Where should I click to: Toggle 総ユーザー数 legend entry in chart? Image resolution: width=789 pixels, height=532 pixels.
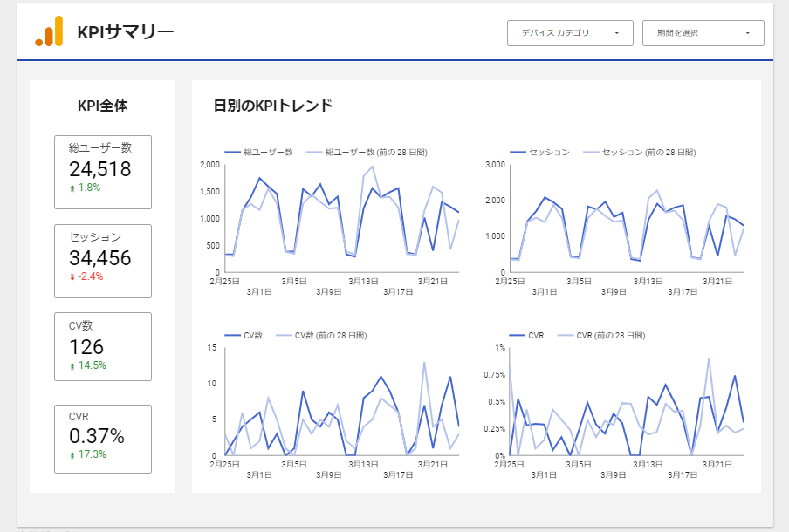click(x=268, y=152)
